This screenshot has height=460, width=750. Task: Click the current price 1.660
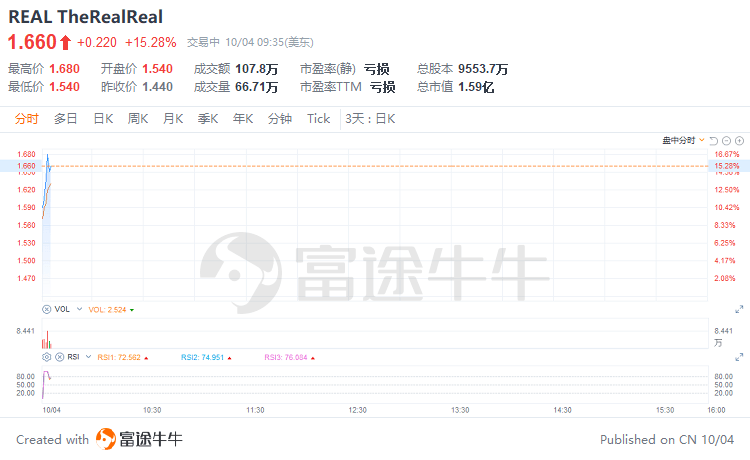33,42
